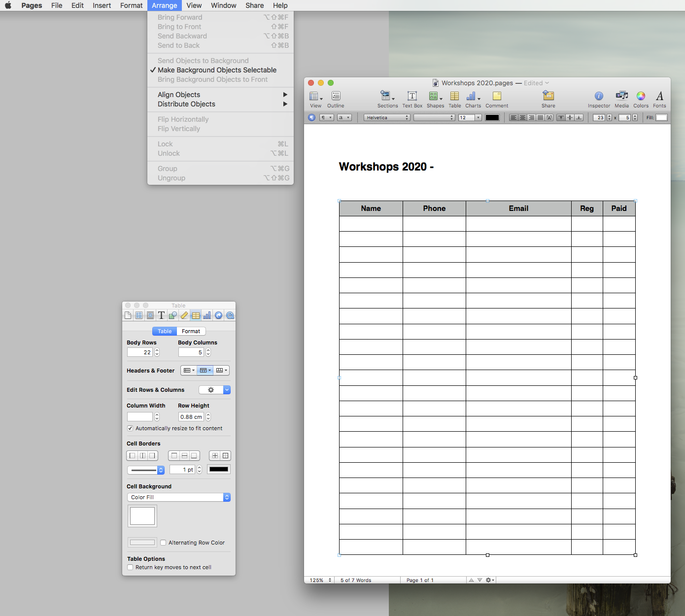Align cell text to top
685x616 pixels.
[x=561, y=118]
